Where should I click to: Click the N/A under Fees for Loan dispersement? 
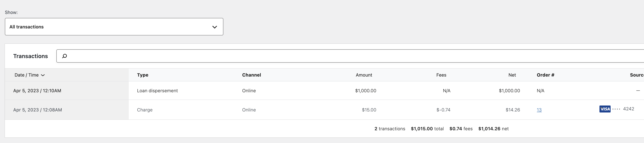447,91
